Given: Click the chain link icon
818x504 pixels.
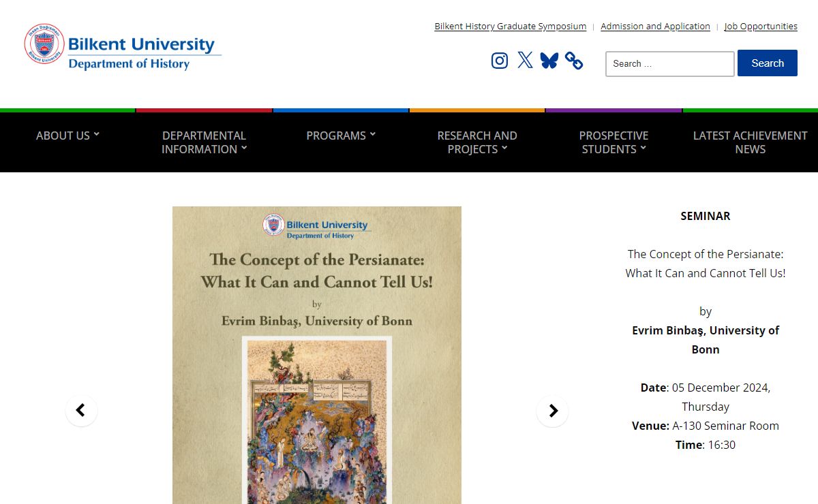Looking at the screenshot, I should coord(574,61).
